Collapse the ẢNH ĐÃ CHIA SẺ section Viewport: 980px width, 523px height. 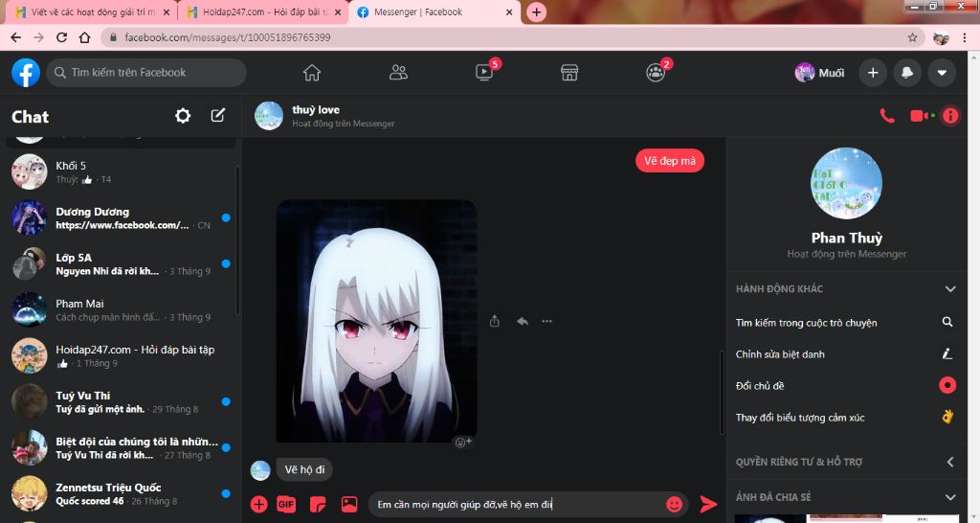click(846, 497)
